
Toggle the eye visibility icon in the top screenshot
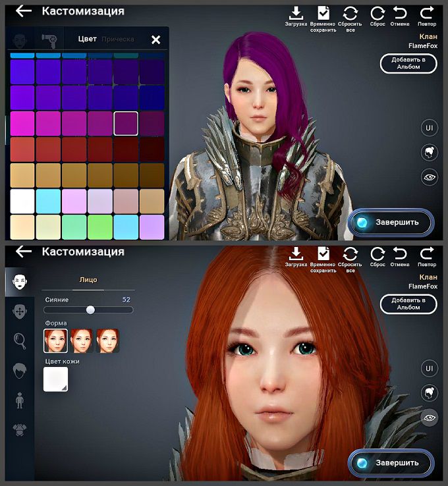coord(430,176)
